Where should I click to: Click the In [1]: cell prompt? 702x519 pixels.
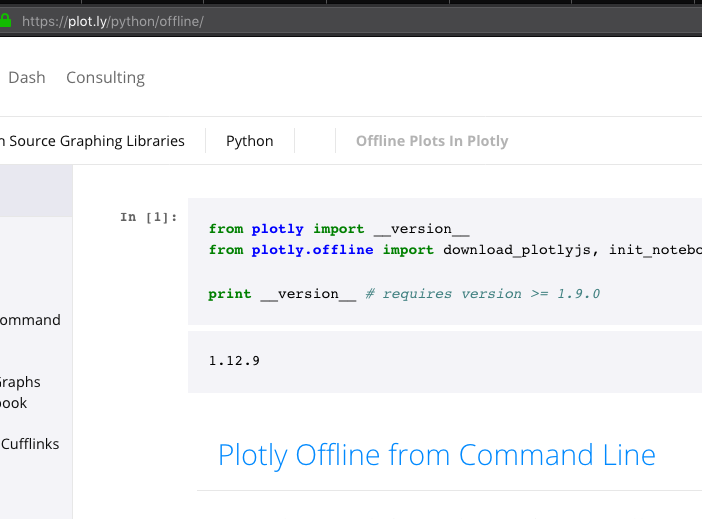[149, 217]
